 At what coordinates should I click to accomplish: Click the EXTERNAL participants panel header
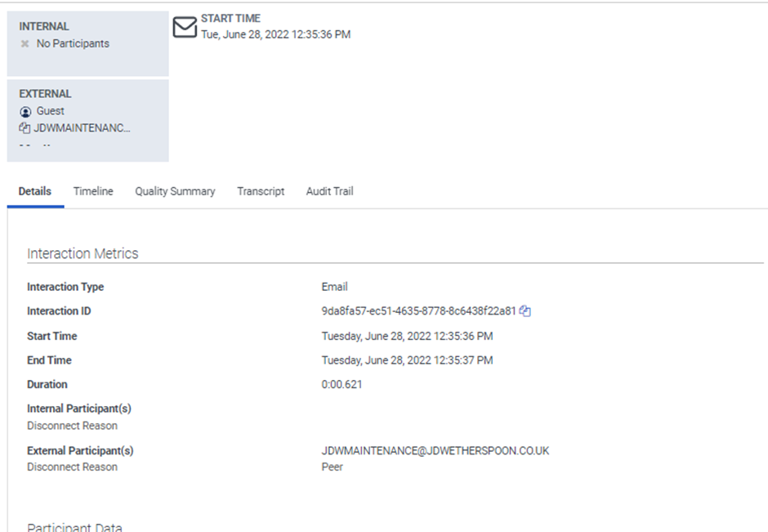45,94
